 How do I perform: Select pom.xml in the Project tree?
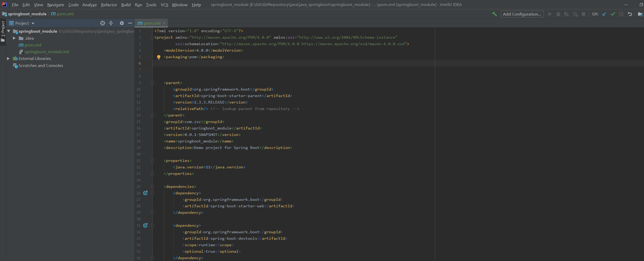point(33,45)
